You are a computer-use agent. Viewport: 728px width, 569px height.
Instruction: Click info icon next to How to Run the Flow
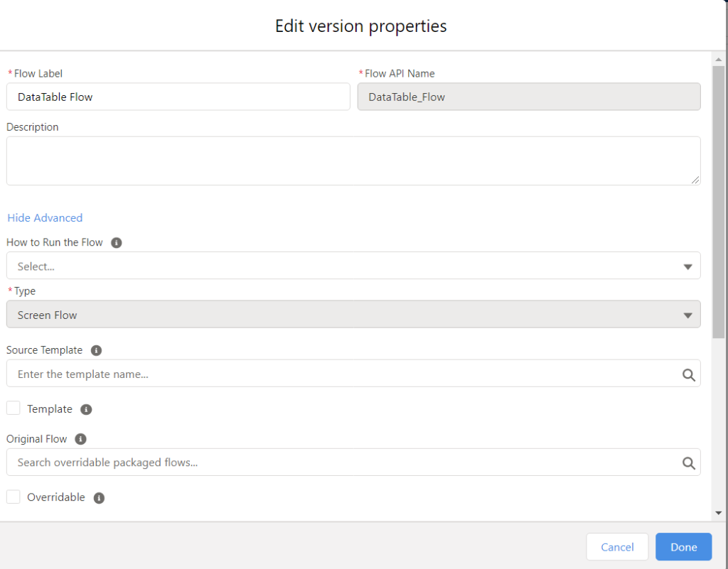point(117,243)
